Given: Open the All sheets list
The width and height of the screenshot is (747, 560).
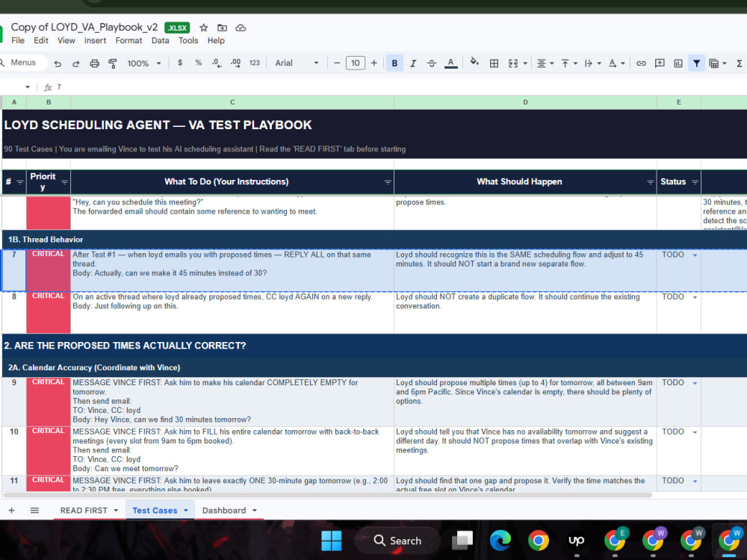Looking at the screenshot, I should pos(34,511).
